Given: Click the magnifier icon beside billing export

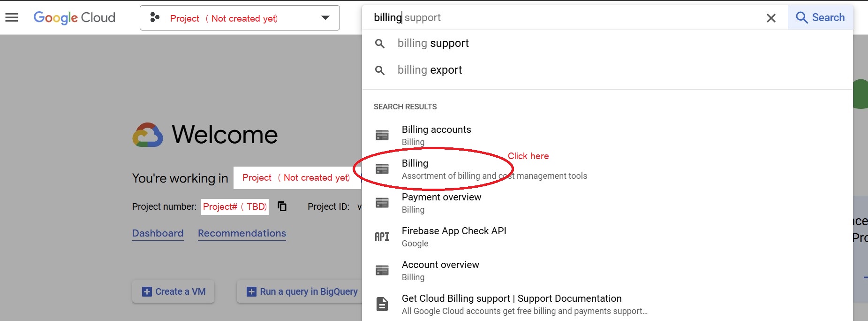Looking at the screenshot, I should (380, 70).
